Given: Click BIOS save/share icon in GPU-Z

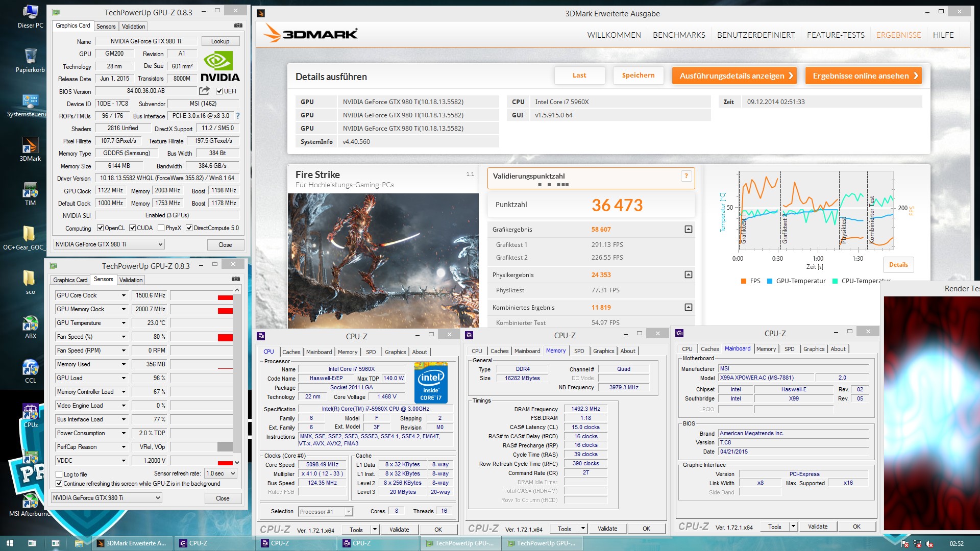Looking at the screenshot, I should click(204, 91).
